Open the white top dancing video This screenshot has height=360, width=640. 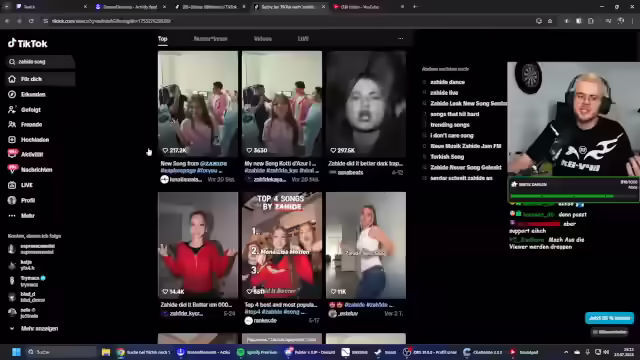coord(366,245)
